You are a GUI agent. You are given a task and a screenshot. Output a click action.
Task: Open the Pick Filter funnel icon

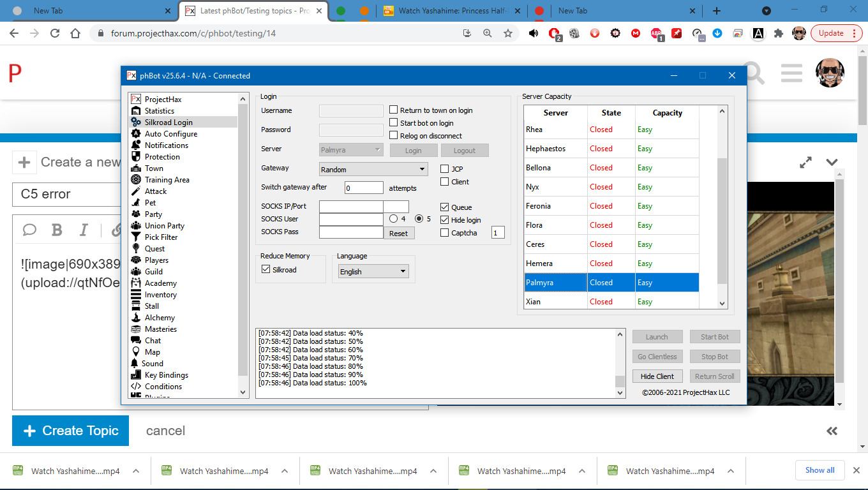coord(135,237)
